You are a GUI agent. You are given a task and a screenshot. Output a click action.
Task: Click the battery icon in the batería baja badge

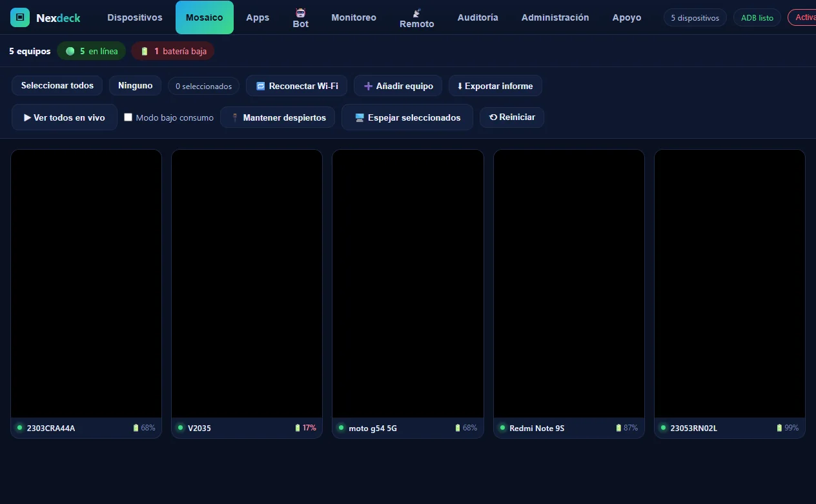[x=145, y=51]
